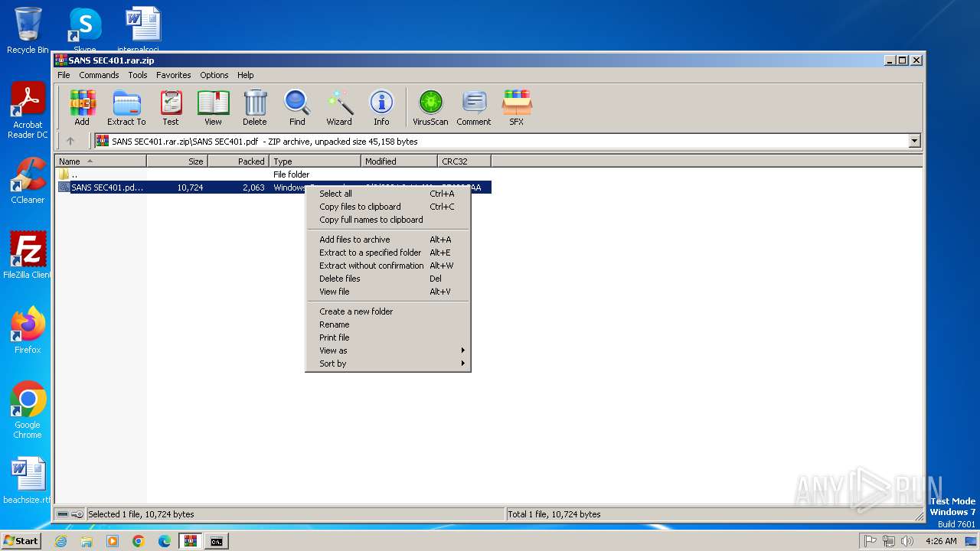This screenshot has height=551, width=980.
Task: Open the Tools menu
Action: 138,75
